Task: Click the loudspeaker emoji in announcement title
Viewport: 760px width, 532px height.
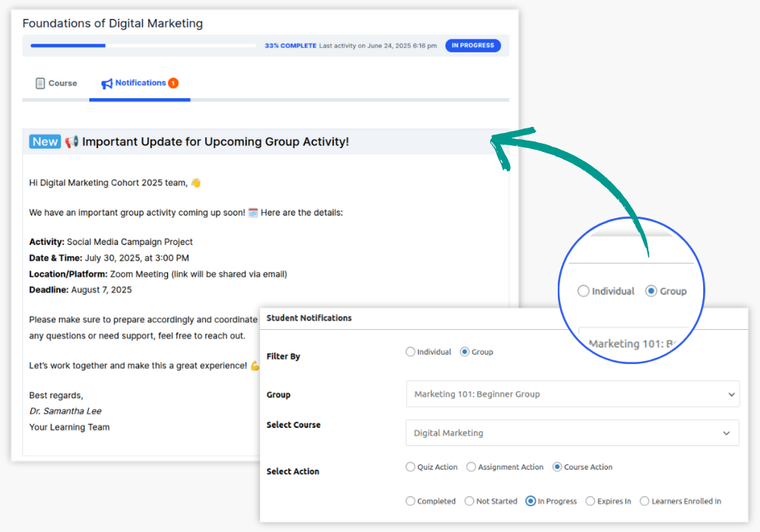Action: click(71, 142)
